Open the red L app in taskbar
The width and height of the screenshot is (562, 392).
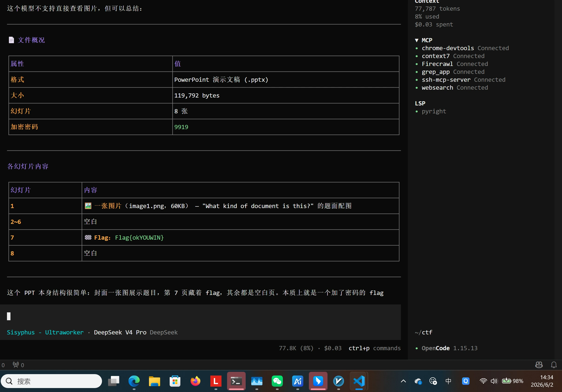[x=216, y=381]
